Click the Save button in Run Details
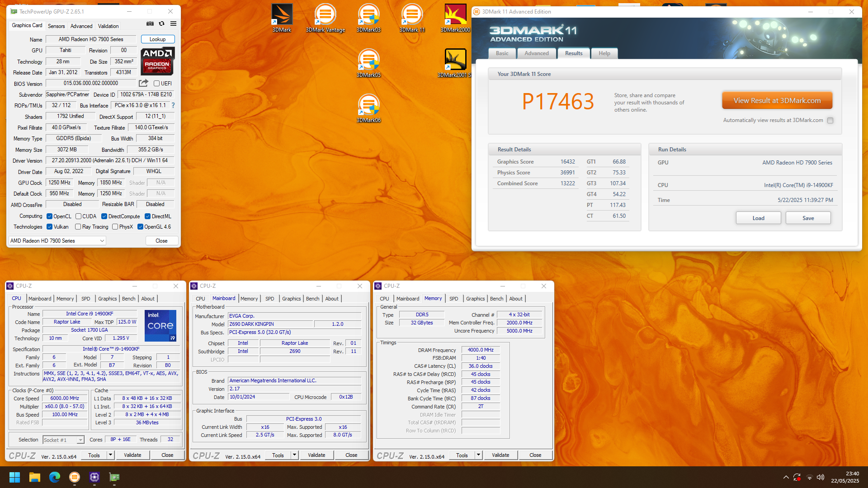This screenshot has width=868, height=488. click(808, 218)
